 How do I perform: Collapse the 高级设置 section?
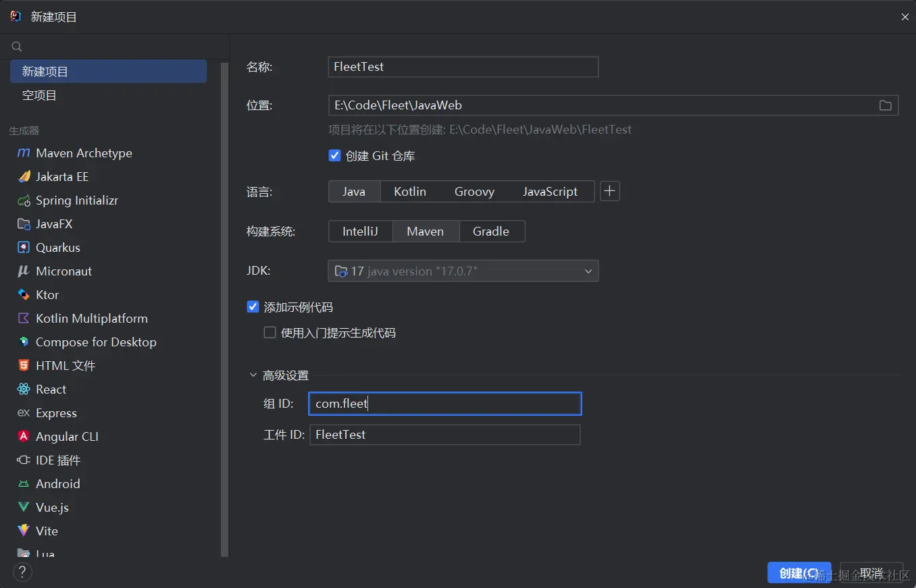tap(253, 375)
